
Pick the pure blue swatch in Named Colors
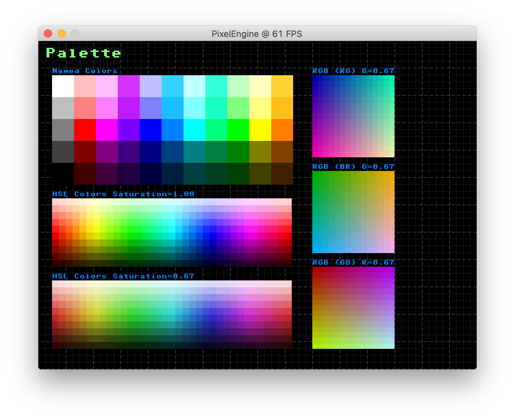(151, 130)
